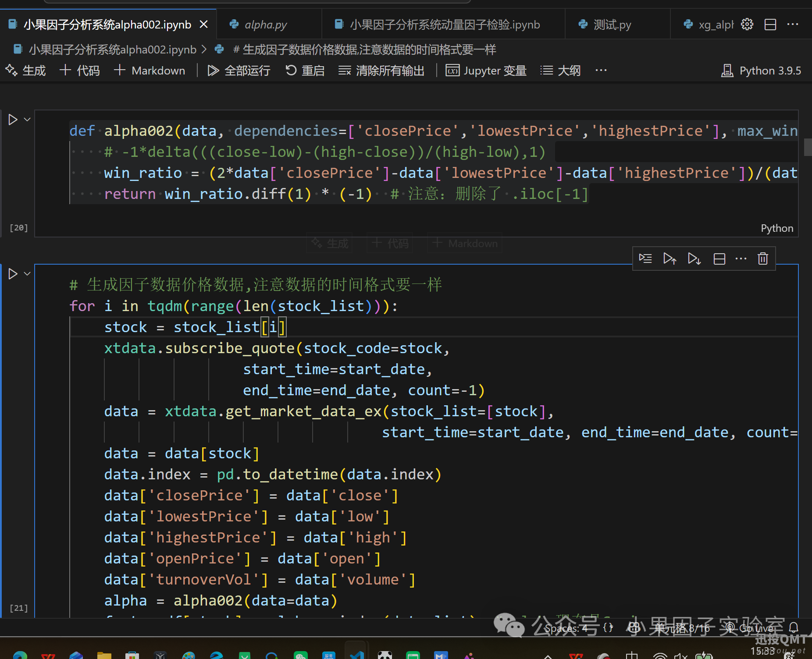Click 'data.index = pd.to_datetime' line
Viewport: 812px width, 659px height.
point(273,475)
